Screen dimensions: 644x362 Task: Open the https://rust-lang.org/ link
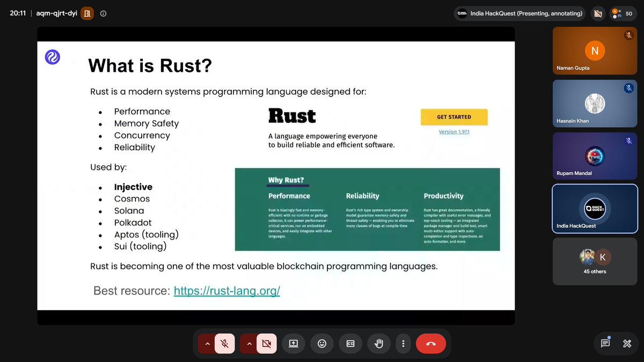point(227,291)
